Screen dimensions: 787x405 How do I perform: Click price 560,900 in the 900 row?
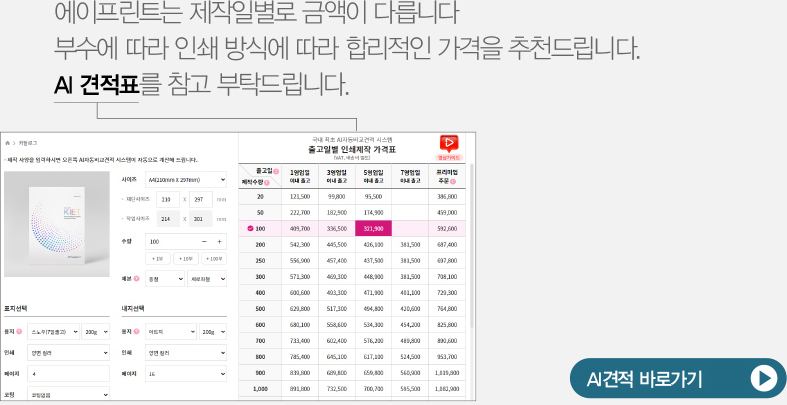[x=410, y=373]
